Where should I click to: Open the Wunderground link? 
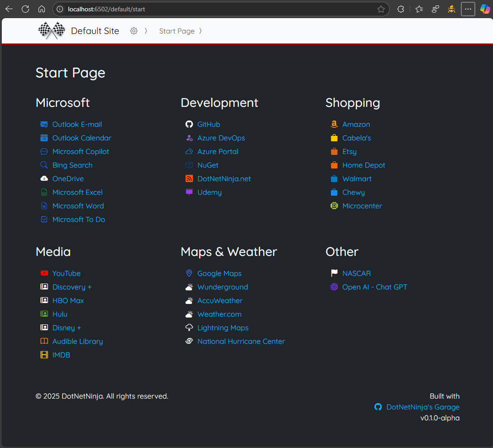click(222, 287)
